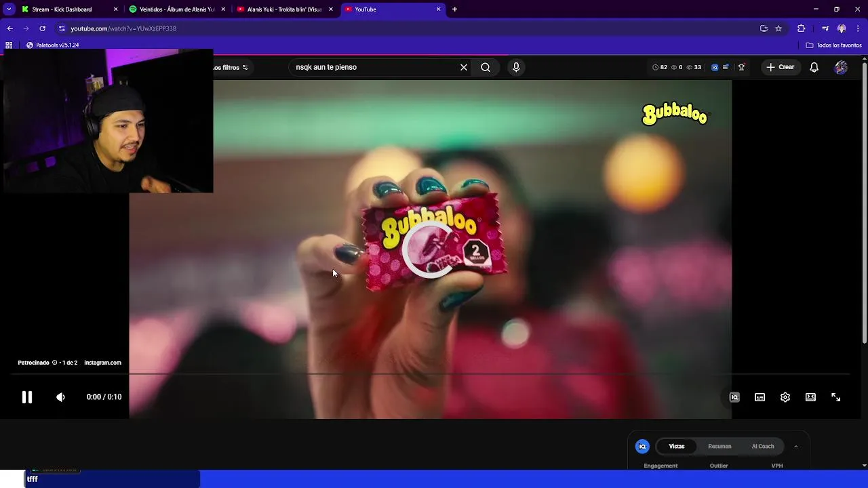This screenshot has height=488, width=868.
Task: Click the site info icon in address bar
Action: coord(62,28)
